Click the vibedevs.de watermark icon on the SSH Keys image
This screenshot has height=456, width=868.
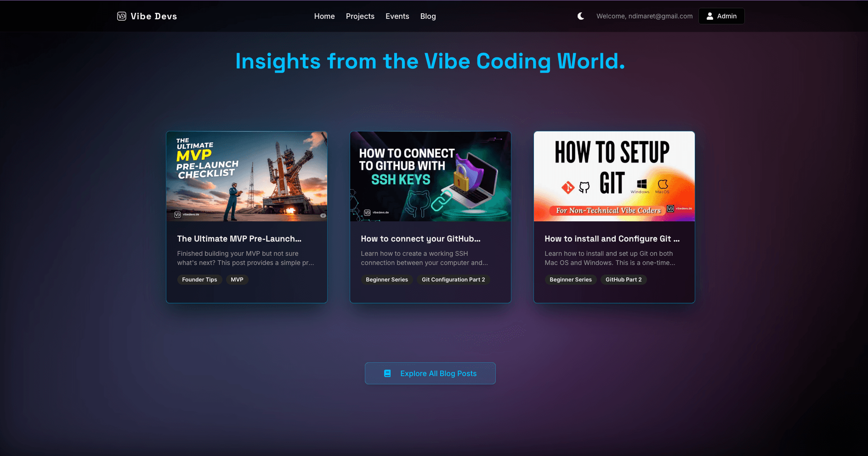click(x=367, y=212)
